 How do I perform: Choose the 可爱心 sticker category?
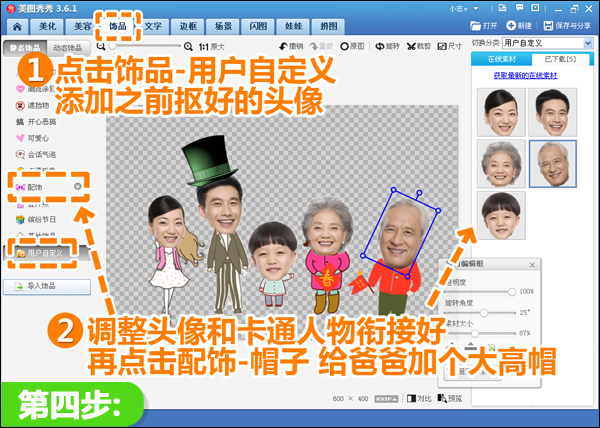33,138
